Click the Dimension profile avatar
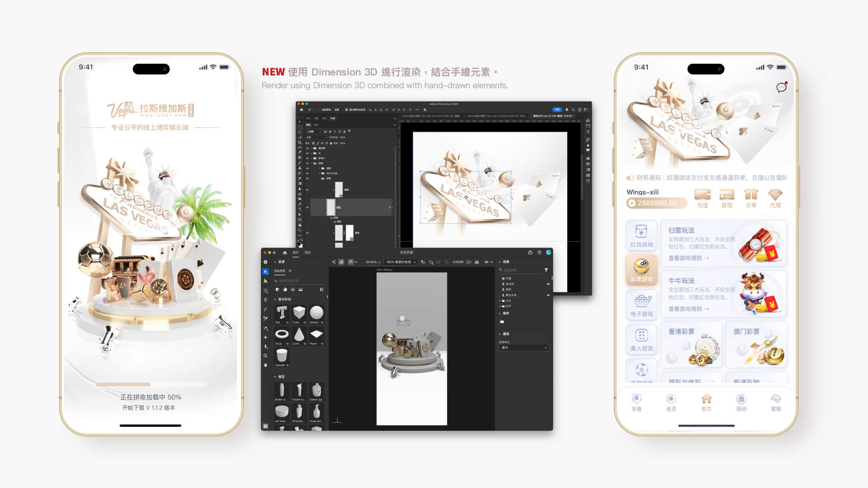 (548, 252)
